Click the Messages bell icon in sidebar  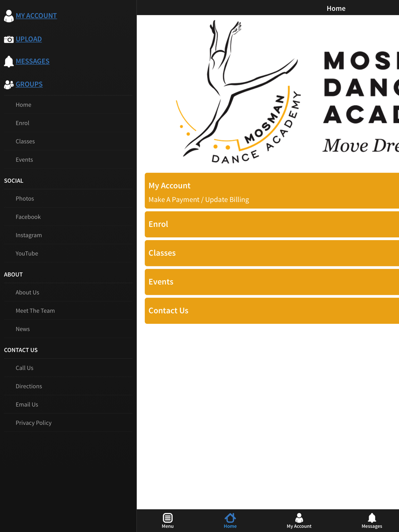pos(8,61)
